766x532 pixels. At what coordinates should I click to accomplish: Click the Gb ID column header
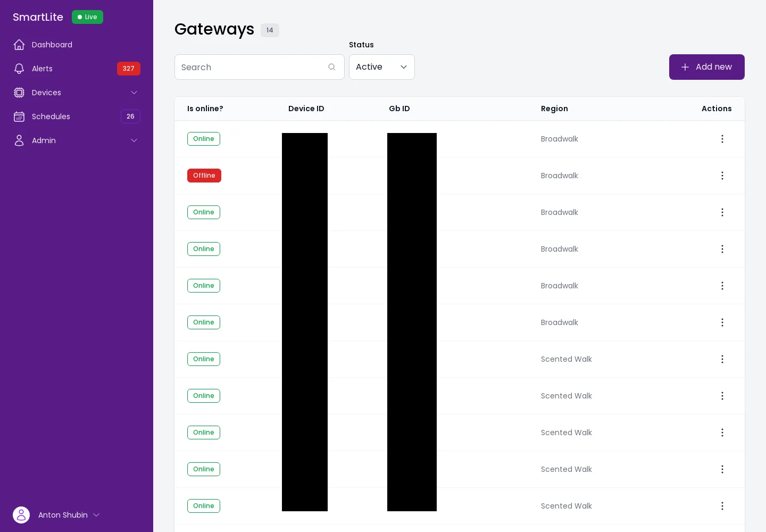[399, 109]
